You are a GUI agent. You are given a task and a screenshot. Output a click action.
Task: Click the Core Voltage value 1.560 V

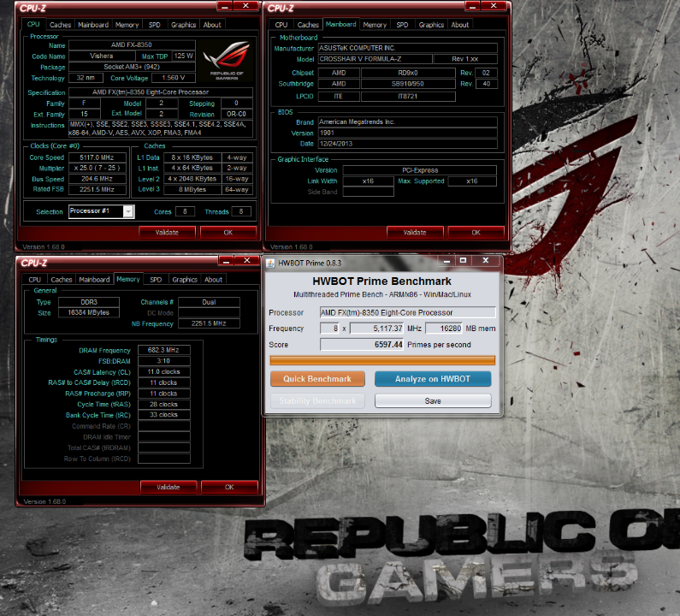tap(173, 78)
